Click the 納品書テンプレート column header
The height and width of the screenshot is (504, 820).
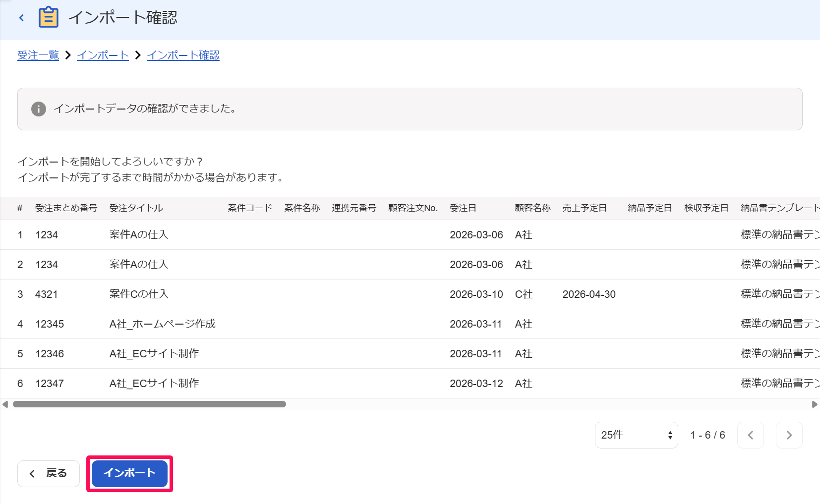pyautogui.click(x=780, y=208)
